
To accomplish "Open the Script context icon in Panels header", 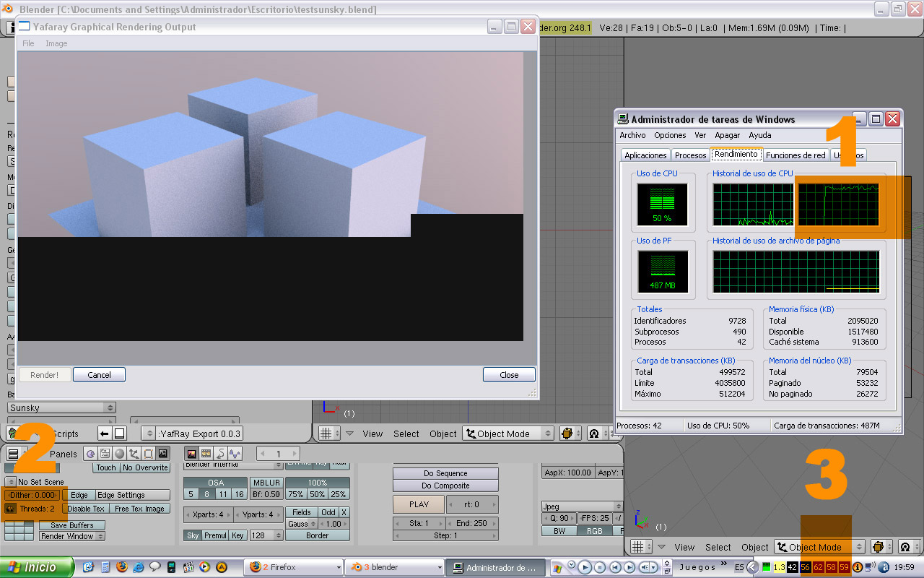I will 105,454.
